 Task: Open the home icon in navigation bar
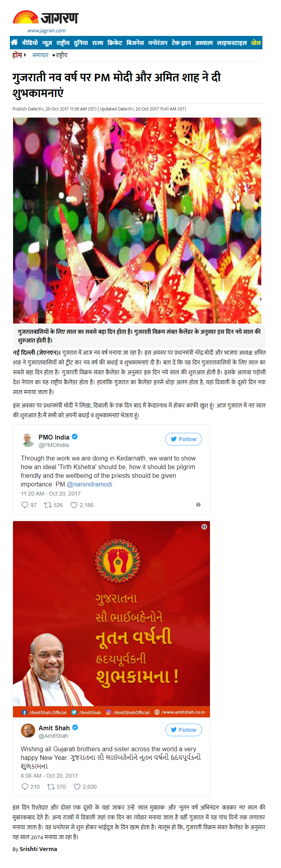click(x=15, y=42)
